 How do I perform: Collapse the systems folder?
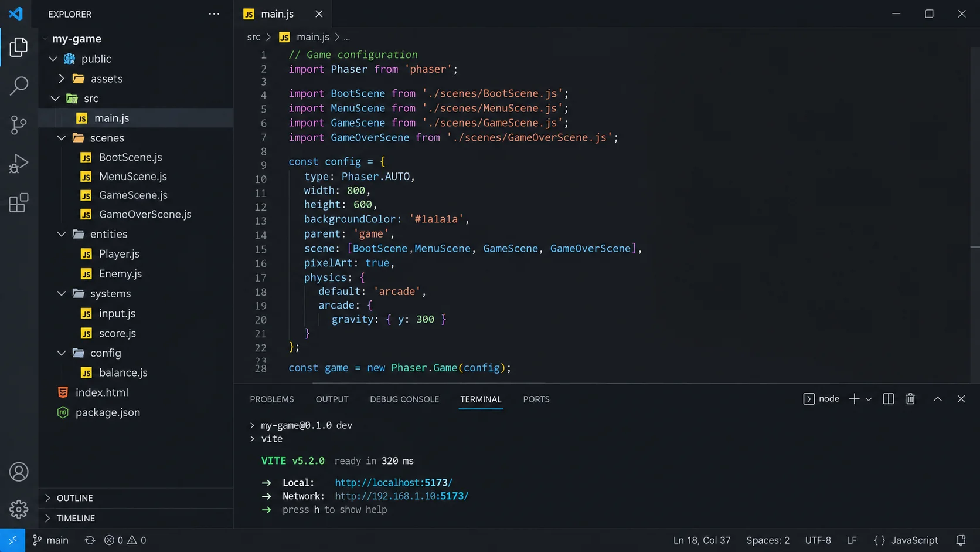coord(62,293)
